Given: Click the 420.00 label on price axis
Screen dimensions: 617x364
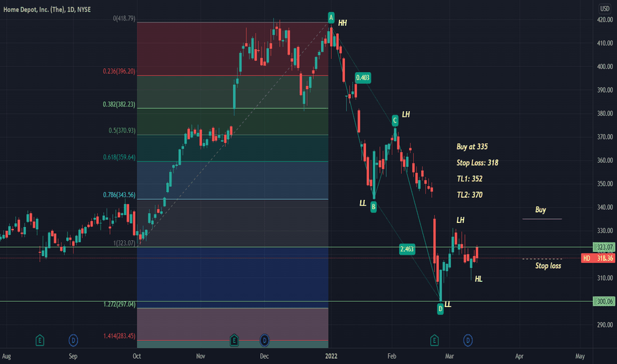Looking at the screenshot, I should click(605, 20).
